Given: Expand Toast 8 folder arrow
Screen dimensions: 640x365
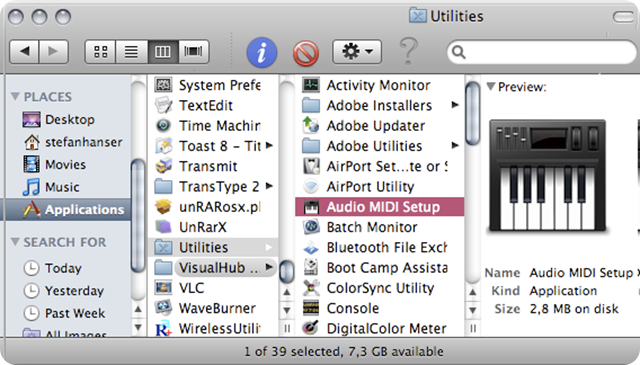Looking at the screenshot, I should coord(269,145).
